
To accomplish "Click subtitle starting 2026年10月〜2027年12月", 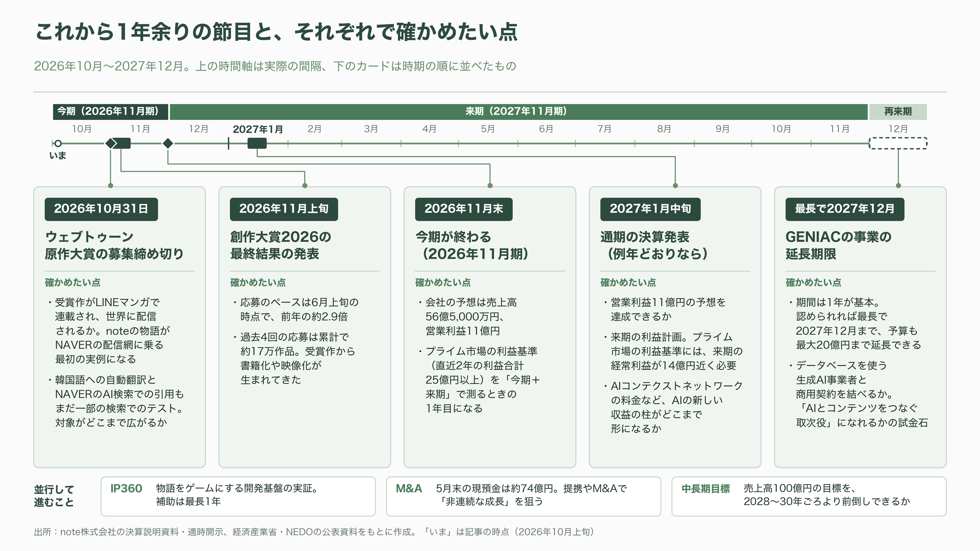I will click(x=275, y=66).
